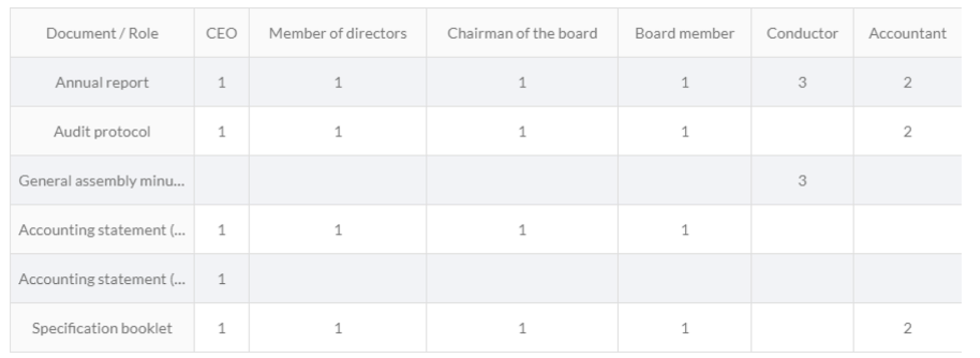The height and width of the screenshot is (358, 980).
Task: Select the Specification booklet row label
Action: pos(102,328)
